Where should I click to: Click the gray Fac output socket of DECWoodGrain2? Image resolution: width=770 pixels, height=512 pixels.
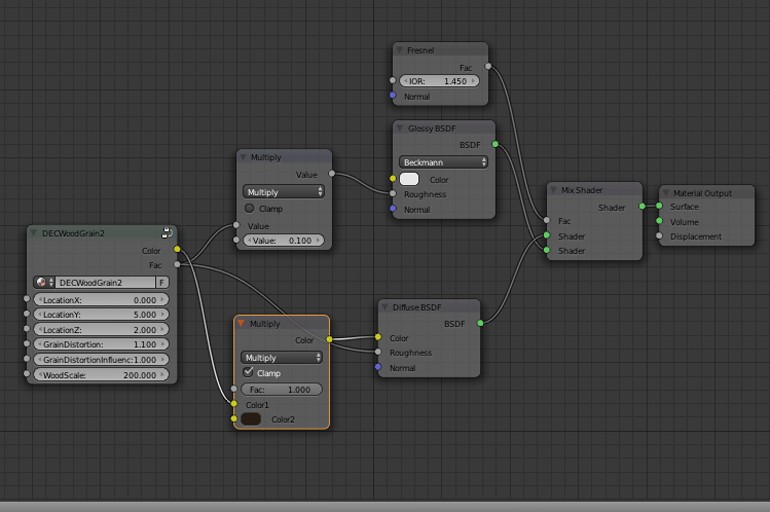click(177, 264)
